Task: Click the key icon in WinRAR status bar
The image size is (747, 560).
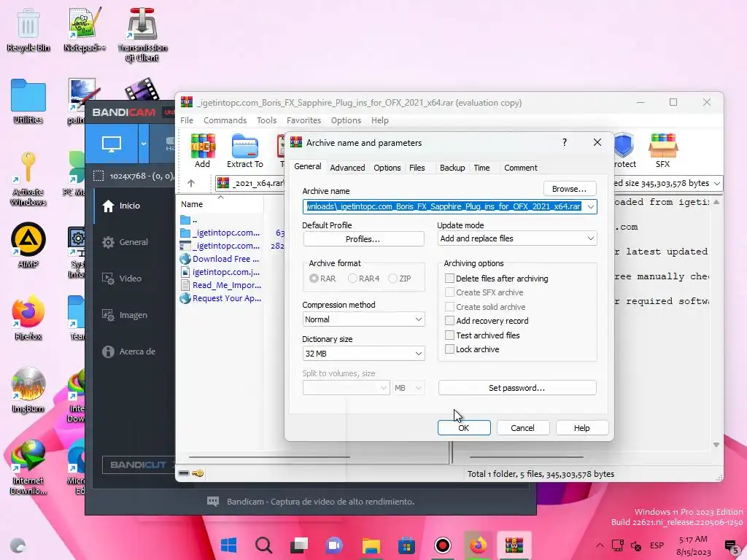Action: tap(198, 473)
